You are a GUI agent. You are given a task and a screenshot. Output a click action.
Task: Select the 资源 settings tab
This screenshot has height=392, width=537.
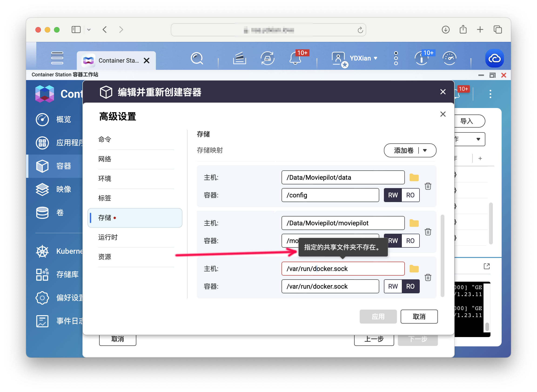pyautogui.click(x=136, y=257)
